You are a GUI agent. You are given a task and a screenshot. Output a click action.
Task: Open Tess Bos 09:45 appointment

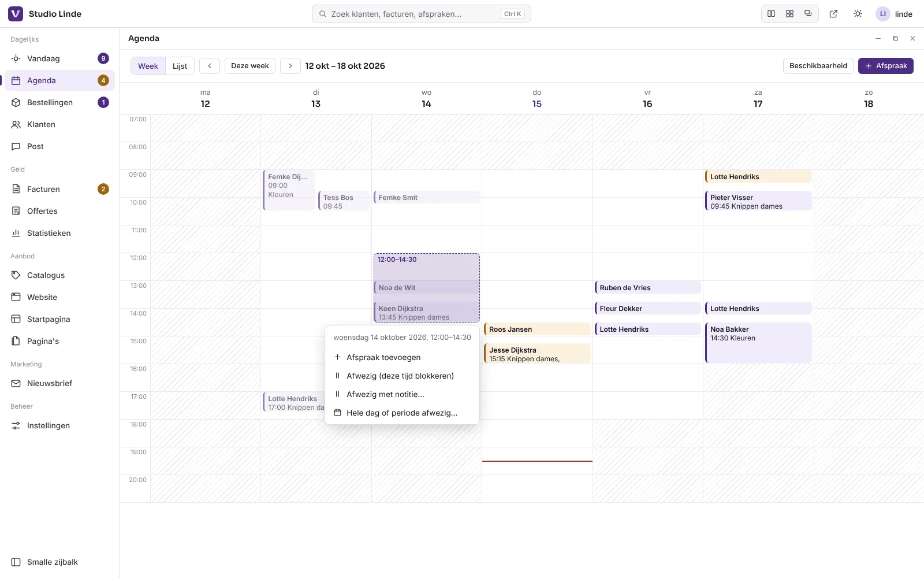344,201
